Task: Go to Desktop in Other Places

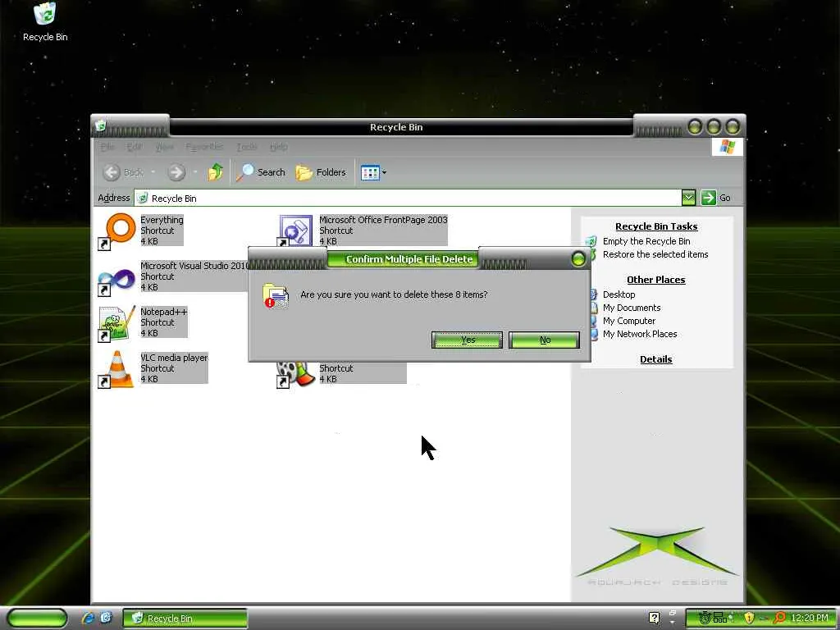Action: click(x=619, y=294)
